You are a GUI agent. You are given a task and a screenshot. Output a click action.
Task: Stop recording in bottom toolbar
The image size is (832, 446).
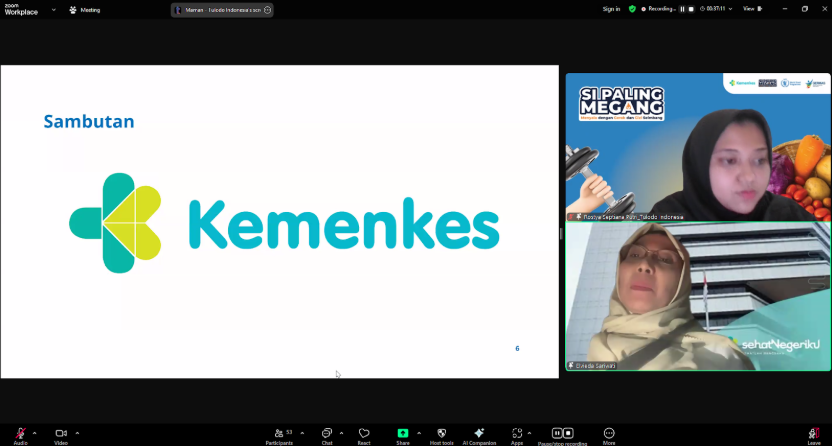point(568,433)
